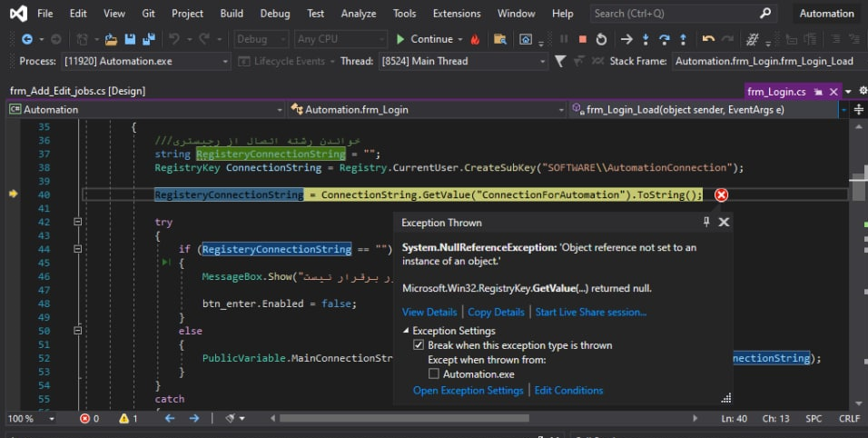This screenshot has width=868, height=438.
Task: Open the Analyze menu
Action: pos(358,14)
